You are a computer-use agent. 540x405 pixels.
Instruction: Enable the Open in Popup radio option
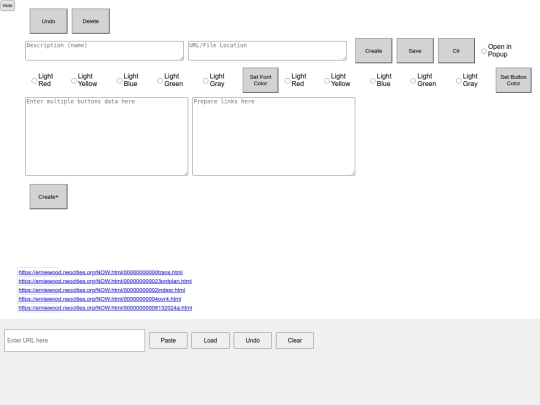point(484,51)
